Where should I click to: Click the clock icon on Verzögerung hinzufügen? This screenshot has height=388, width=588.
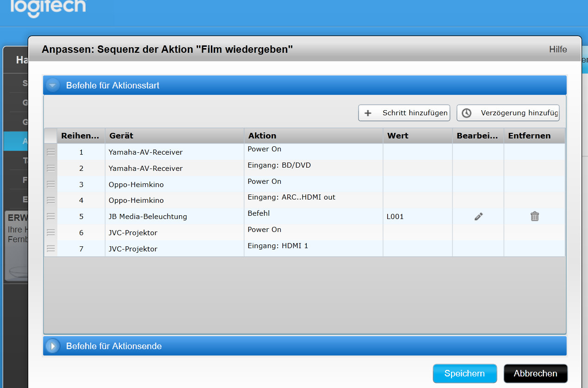click(466, 113)
